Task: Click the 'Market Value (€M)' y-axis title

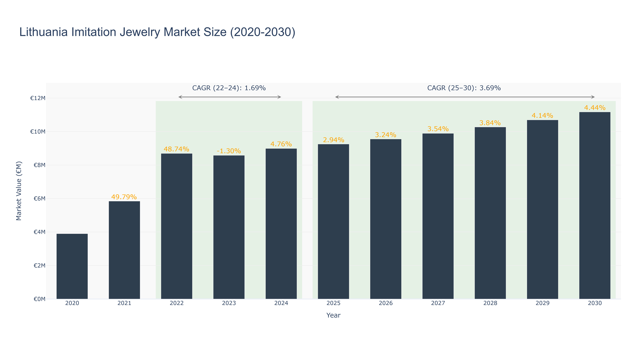Action: [x=19, y=191]
